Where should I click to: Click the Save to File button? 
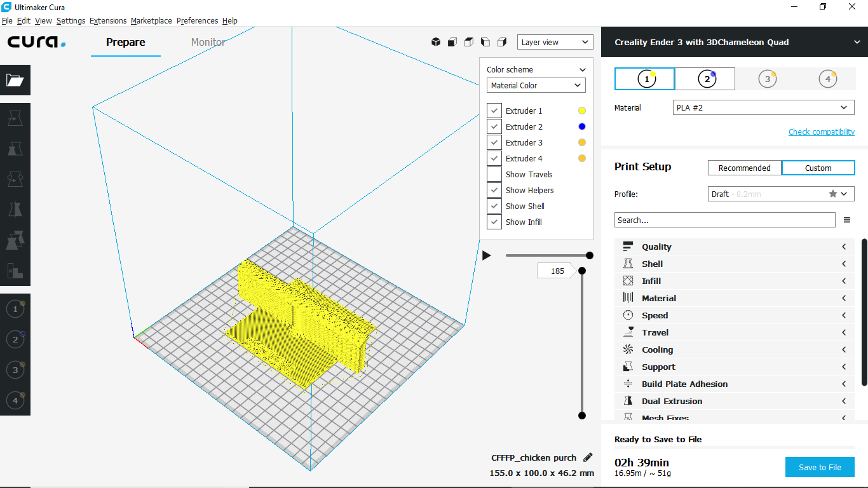click(x=819, y=467)
